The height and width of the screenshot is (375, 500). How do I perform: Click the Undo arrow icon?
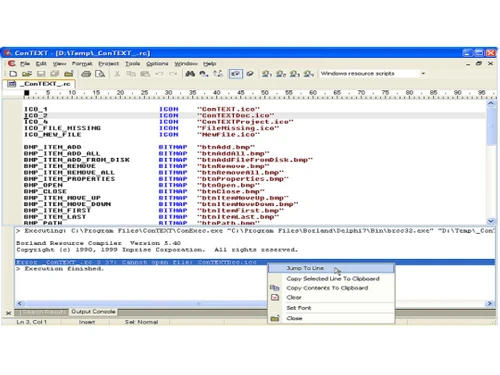coord(159,74)
